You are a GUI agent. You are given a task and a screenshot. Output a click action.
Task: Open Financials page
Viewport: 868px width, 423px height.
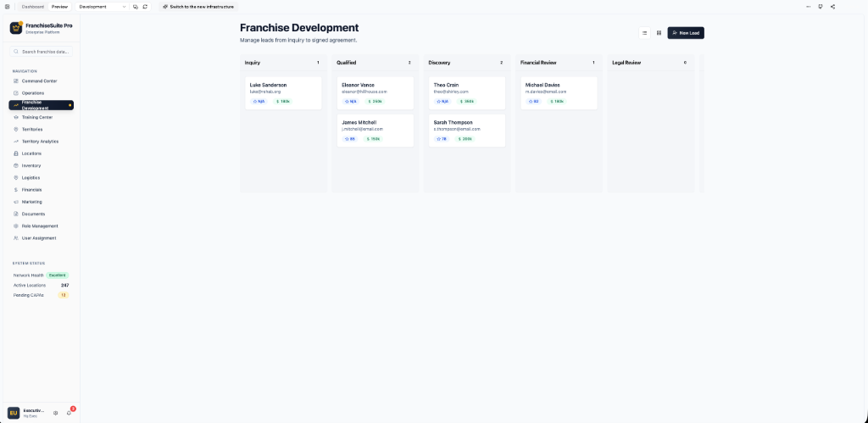click(x=42, y=190)
